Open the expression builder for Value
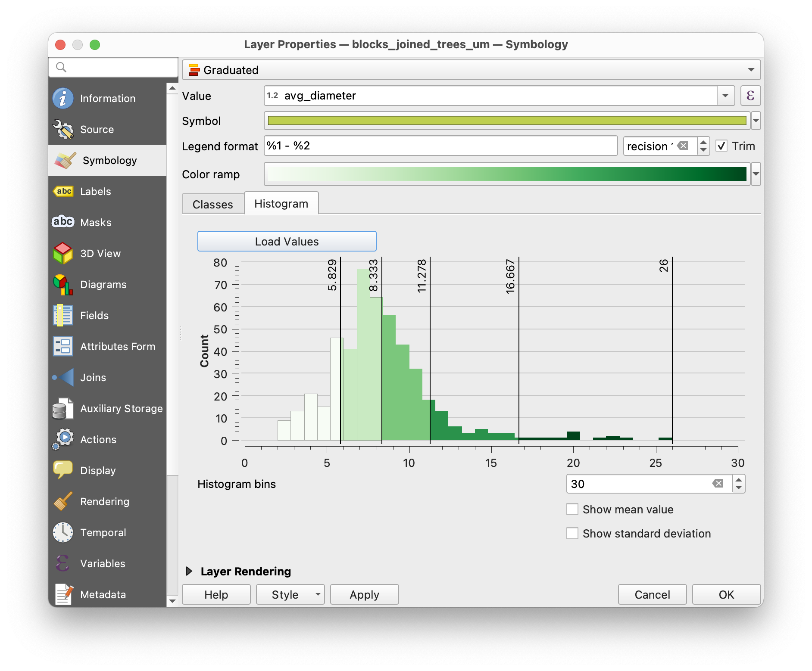 click(750, 96)
